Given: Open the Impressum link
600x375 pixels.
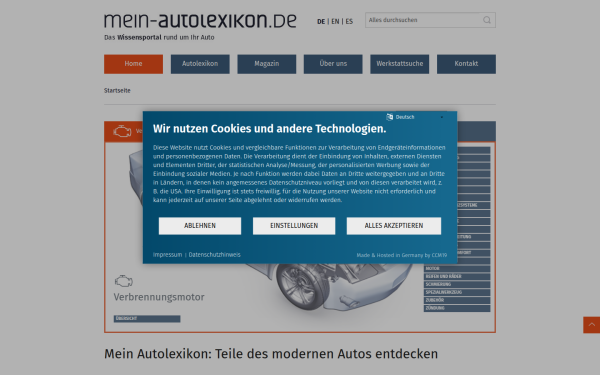Looking at the screenshot, I should (x=167, y=254).
